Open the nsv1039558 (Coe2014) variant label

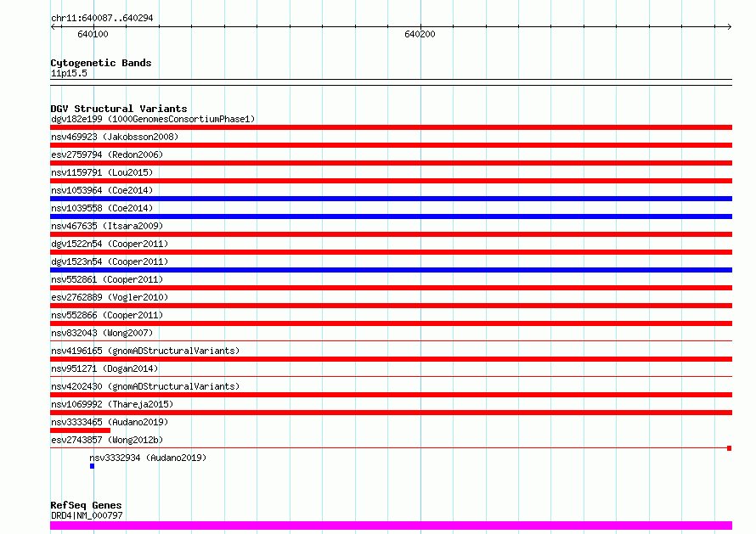(x=102, y=208)
